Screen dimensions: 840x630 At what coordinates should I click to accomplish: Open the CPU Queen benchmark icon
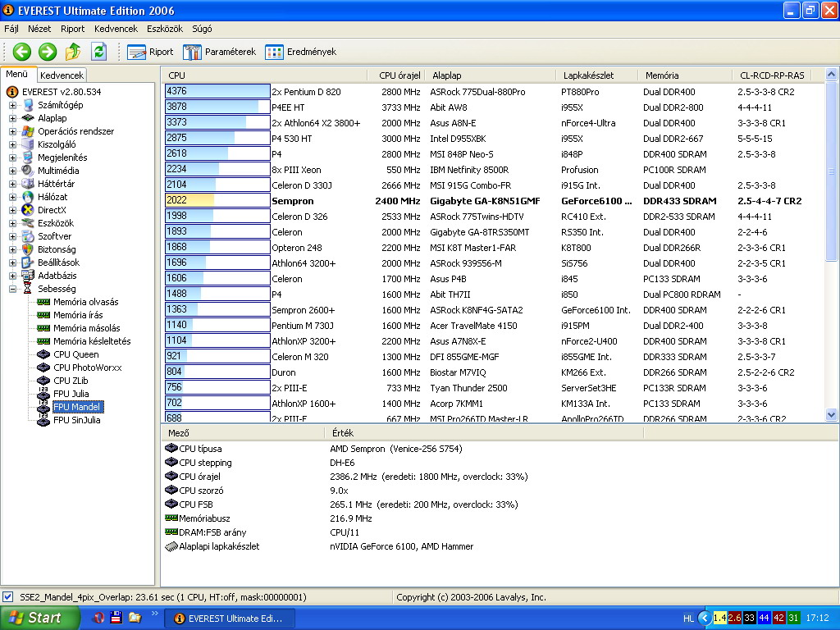pyautogui.click(x=43, y=354)
